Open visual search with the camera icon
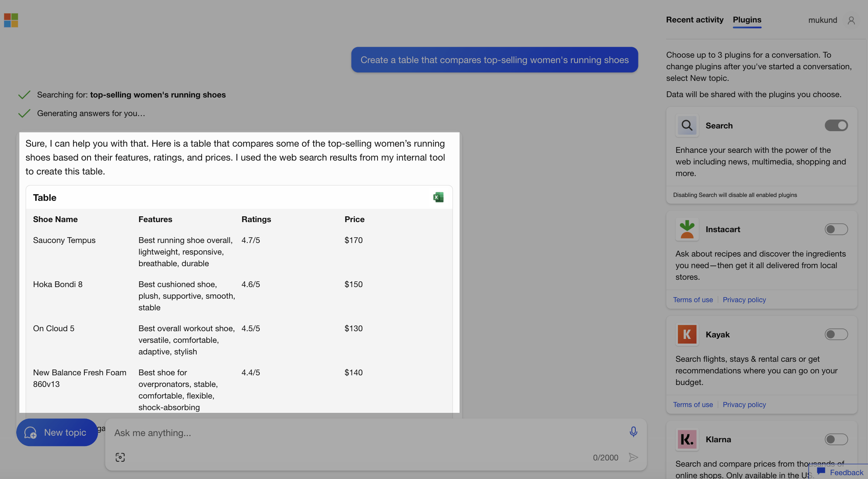868x479 pixels. (x=120, y=457)
